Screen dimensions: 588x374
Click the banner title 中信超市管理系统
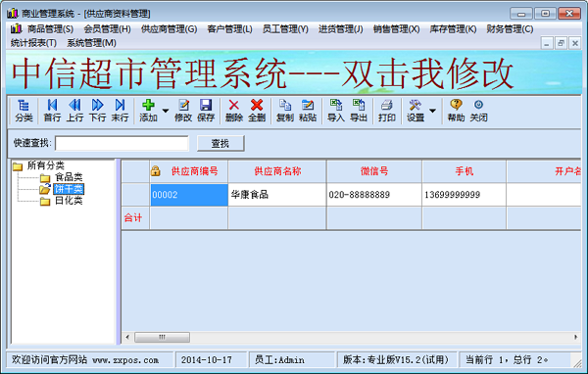click(x=149, y=73)
